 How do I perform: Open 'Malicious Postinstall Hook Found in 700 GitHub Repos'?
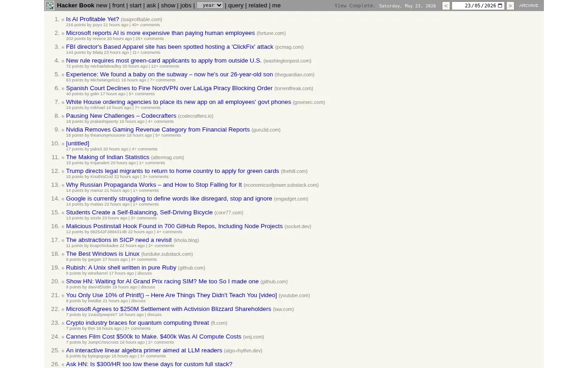coord(175,226)
